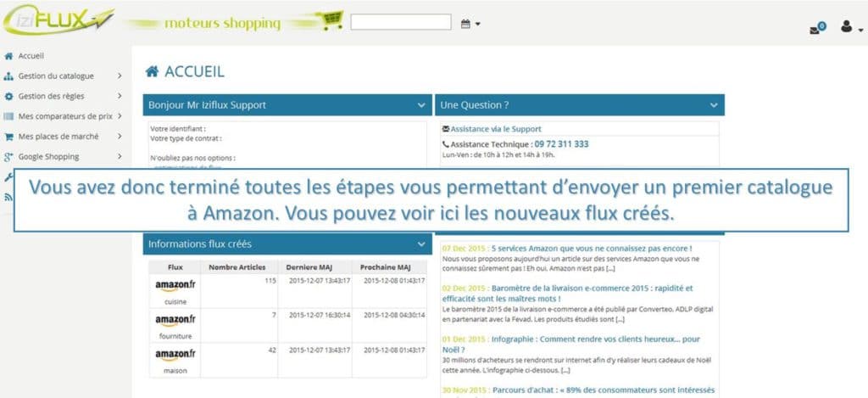868x398 pixels.
Task: Collapse the Informations flux créés panel
Action: 421,244
